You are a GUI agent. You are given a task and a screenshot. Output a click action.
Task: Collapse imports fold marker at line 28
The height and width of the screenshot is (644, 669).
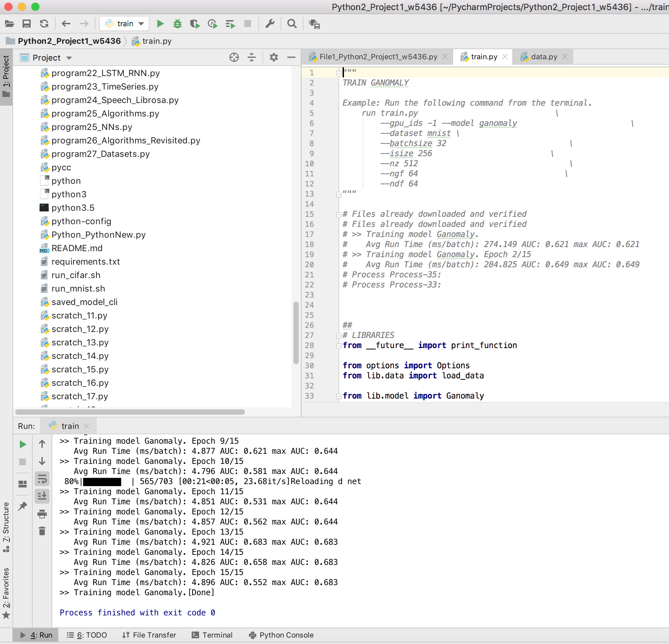339,345
